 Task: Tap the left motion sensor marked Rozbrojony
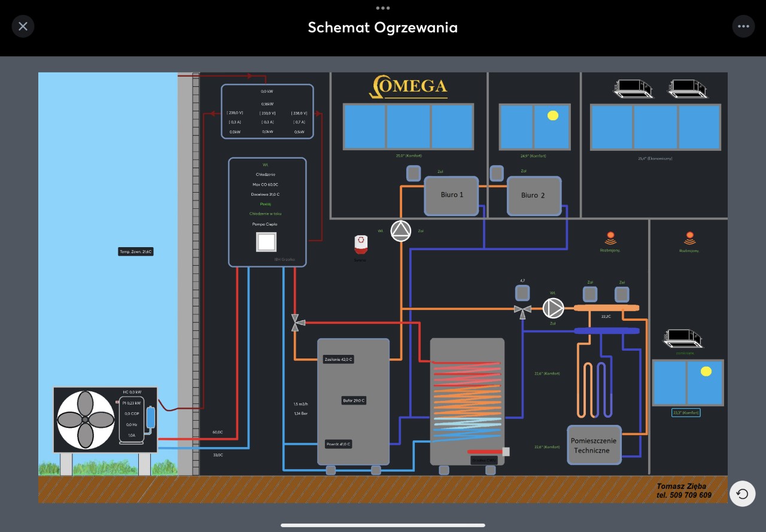click(x=610, y=238)
